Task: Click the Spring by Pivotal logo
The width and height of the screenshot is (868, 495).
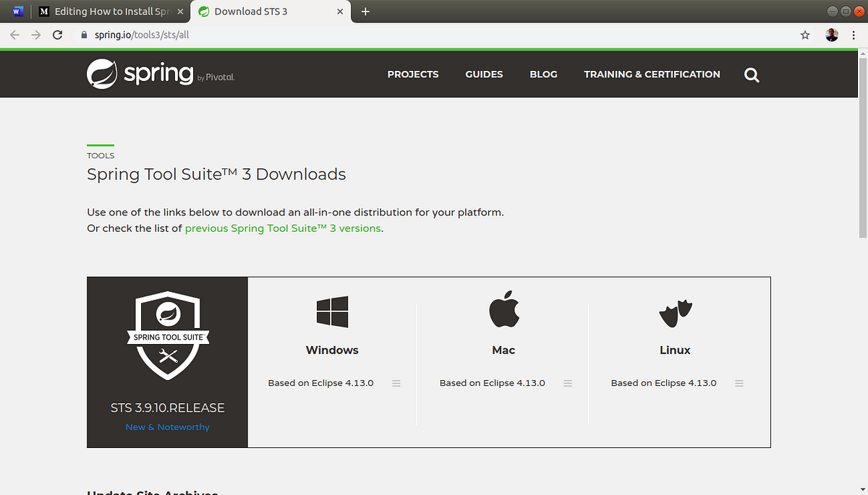Action: point(160,74)
